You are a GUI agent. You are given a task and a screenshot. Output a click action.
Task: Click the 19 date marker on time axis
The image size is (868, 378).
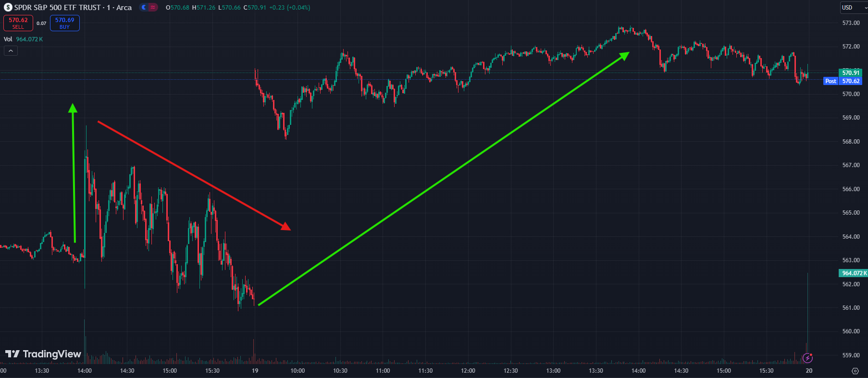(255, 371)
